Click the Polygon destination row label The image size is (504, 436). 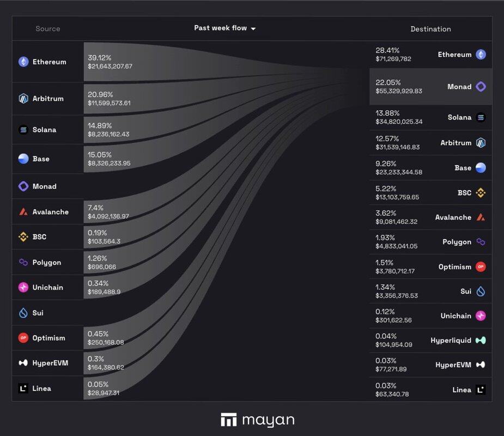tap(457, 242)
